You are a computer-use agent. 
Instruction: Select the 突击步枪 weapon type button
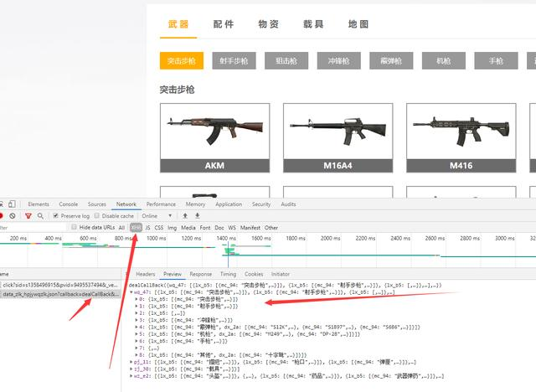[182, 61]
